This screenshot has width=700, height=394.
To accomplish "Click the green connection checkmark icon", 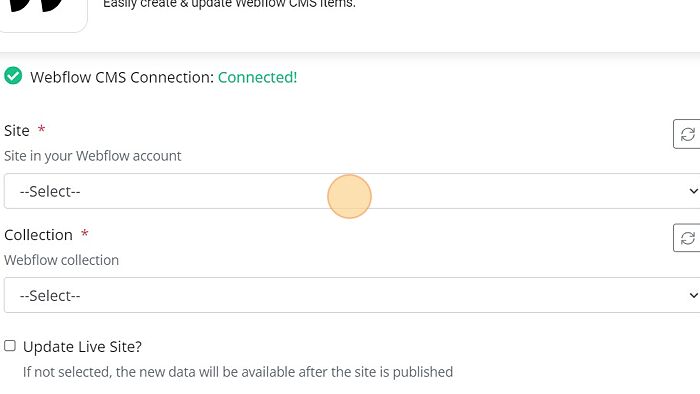I will (13, 76).
